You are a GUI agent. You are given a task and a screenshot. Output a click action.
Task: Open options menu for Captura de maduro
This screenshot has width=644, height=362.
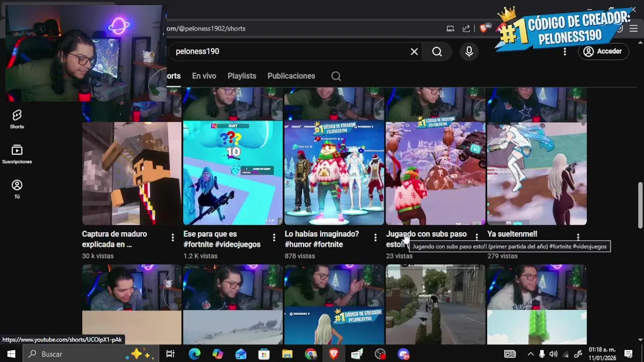pos(173,237)
